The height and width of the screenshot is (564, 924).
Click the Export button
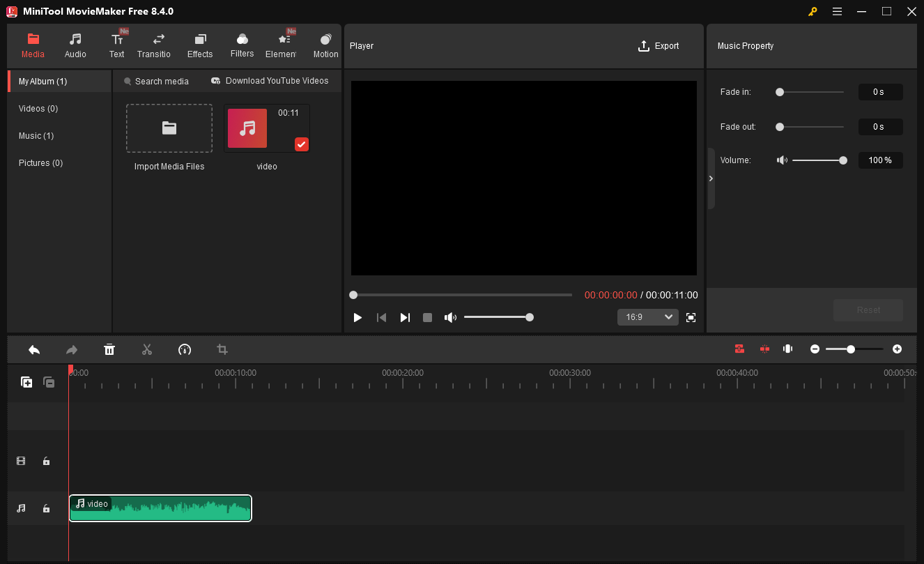pyautogui.click(x=658, y=46)
